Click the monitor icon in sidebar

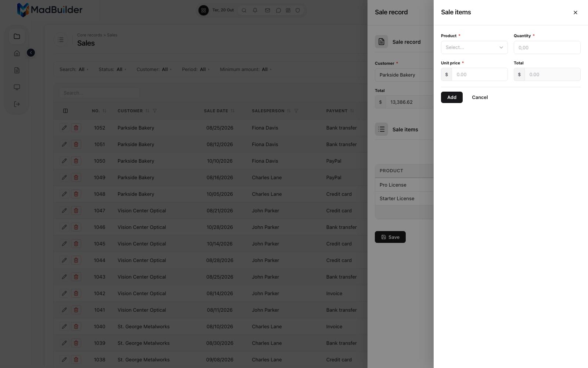[17, 87]
